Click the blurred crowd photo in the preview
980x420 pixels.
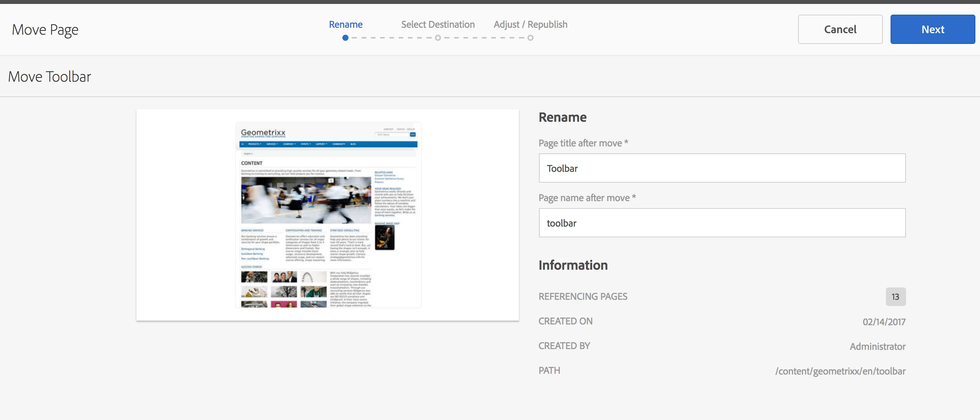pyautogui.click(x=306, y=200)
